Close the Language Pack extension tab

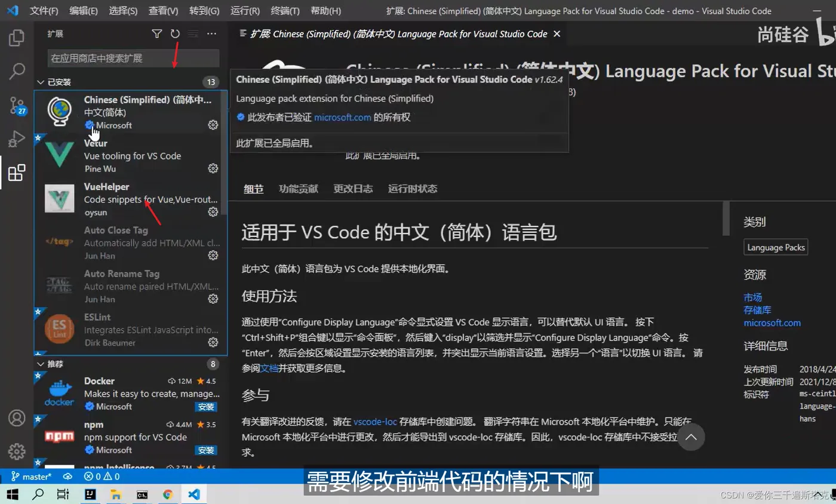click(557, 34)
